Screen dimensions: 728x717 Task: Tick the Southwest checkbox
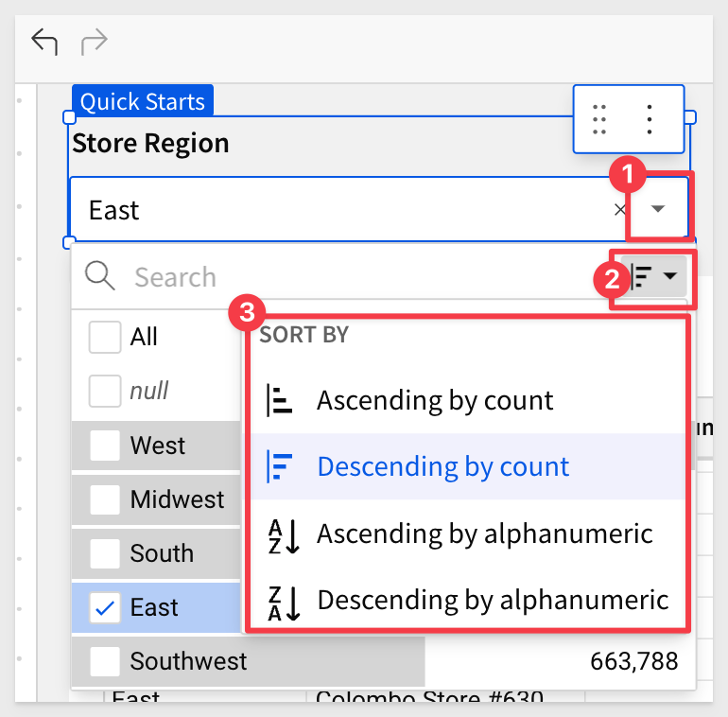tap(105, 661)
